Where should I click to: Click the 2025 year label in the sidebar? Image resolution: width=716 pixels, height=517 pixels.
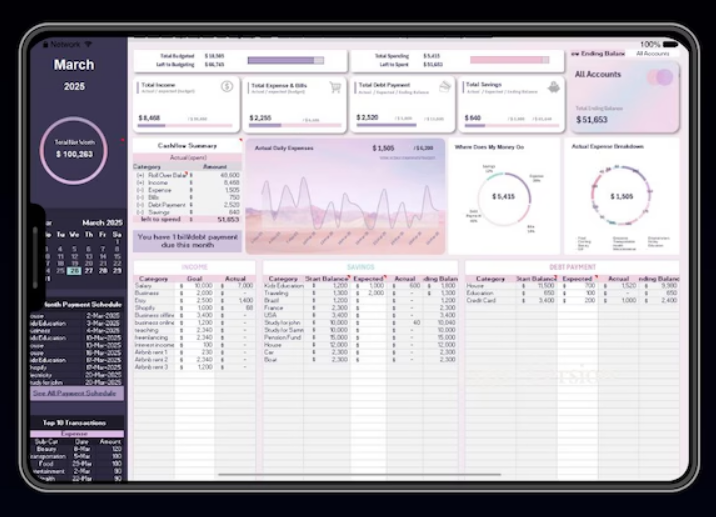coord(74,86)
